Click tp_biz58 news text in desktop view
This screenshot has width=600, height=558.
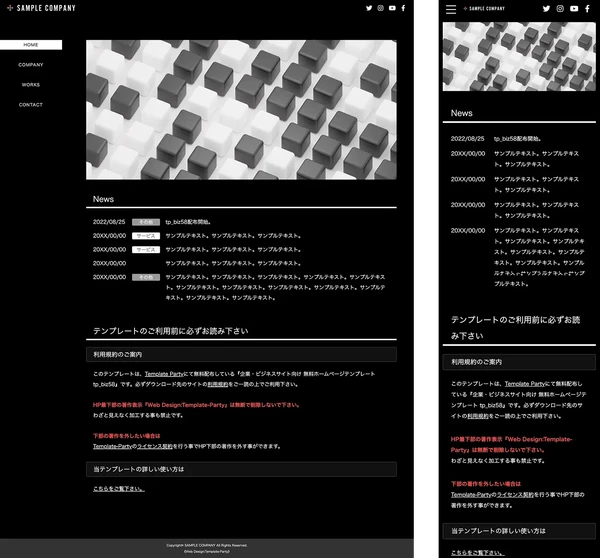pos(188,222)
